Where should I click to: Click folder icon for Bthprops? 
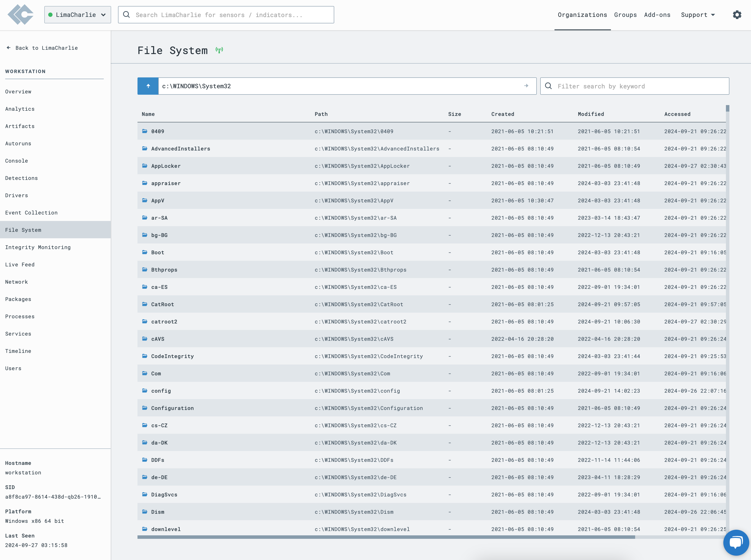[x=145, y=269]
